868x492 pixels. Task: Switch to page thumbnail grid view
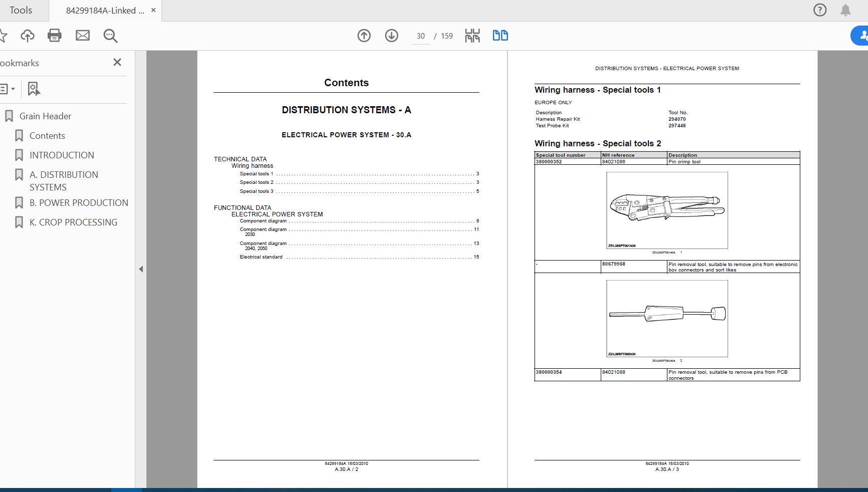coord(472,36)
